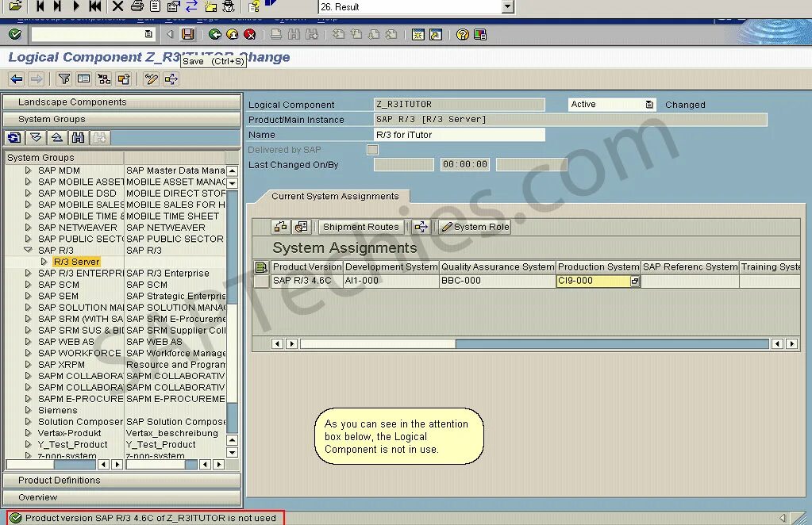Image resolution: width=812 pixels, height=525 pixels.
Task: Expand the SAP WEB AS tree node
Action: pyautogui.click(x=28, y=341)
